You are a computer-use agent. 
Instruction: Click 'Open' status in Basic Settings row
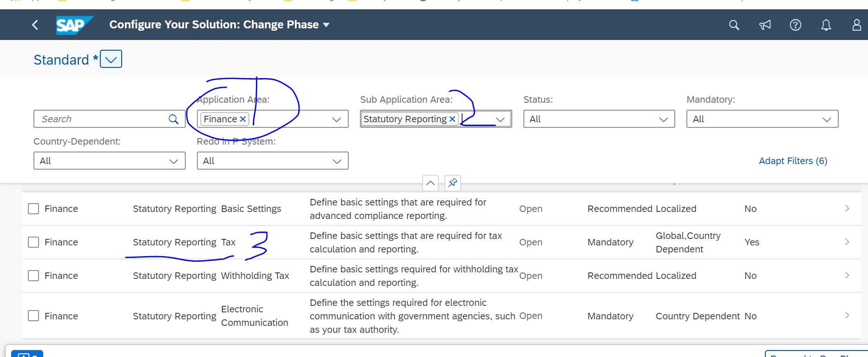click(531, 209)
